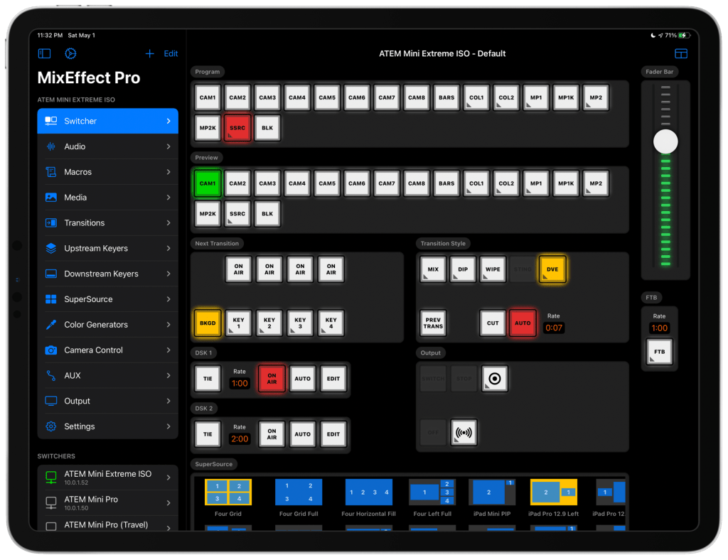Image resolution: width=728 pixels, height=560 pixels.
Task: Expand the Audio section chevron
Action: point(168,146)
